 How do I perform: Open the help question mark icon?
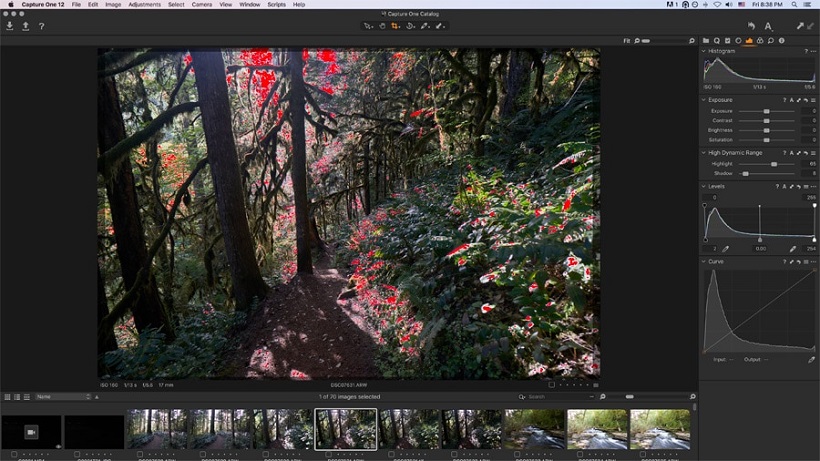(41, 26)
